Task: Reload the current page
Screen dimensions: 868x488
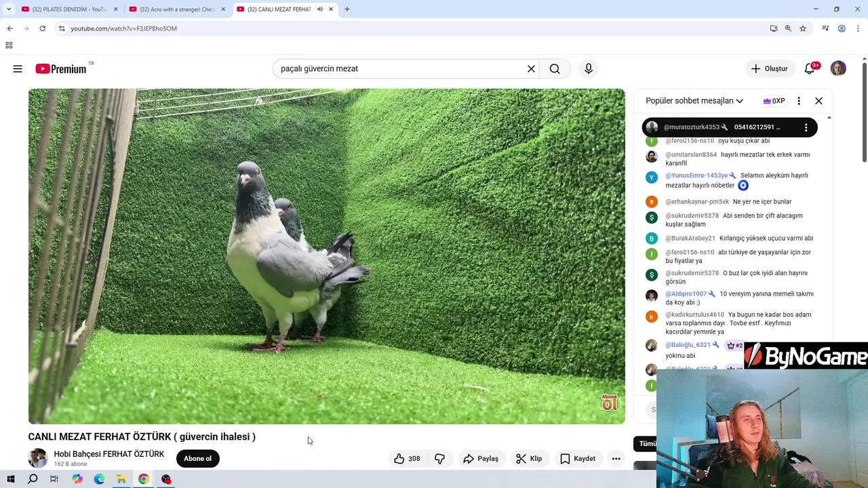Action: 42,28
